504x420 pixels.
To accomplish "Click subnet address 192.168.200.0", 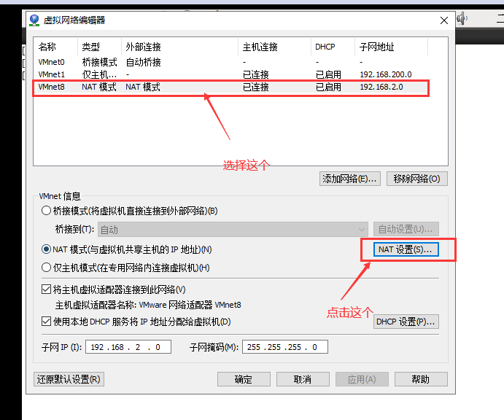I will (386, 74).
